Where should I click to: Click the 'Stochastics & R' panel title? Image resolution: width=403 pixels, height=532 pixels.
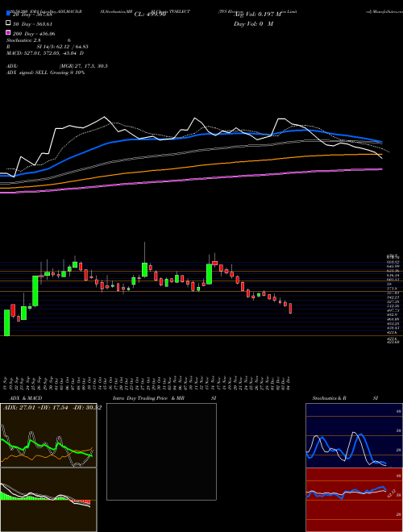click(330, 398)
